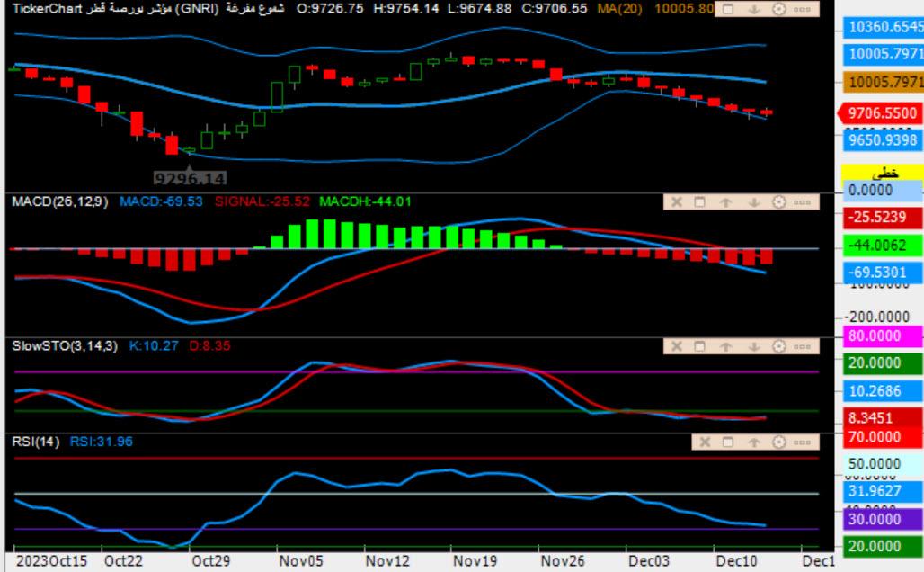Viewport: 924px width, 572px height.
Task: Select the MACD(26,12,9) indicator label
Action: click(x=60, y=201)
